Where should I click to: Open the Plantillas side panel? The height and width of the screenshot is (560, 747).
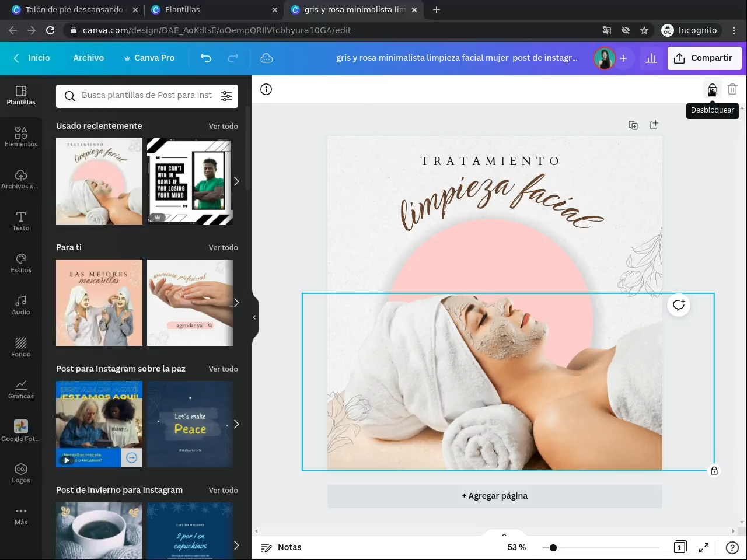tap(21, 95)
